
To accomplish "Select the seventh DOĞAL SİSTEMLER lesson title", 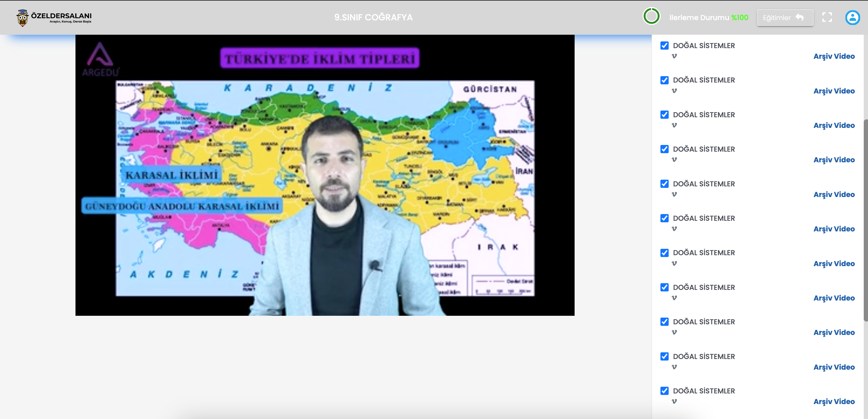I will (x=704, y=252).
